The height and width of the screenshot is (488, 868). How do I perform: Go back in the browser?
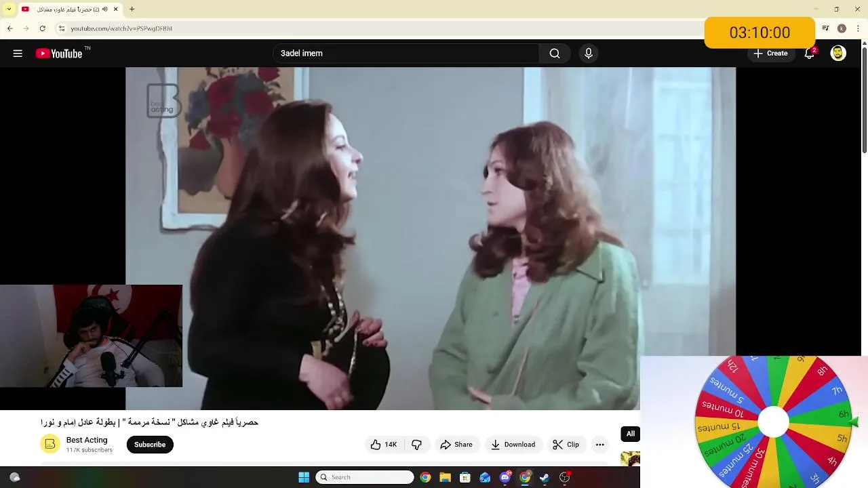coord(9,28)
